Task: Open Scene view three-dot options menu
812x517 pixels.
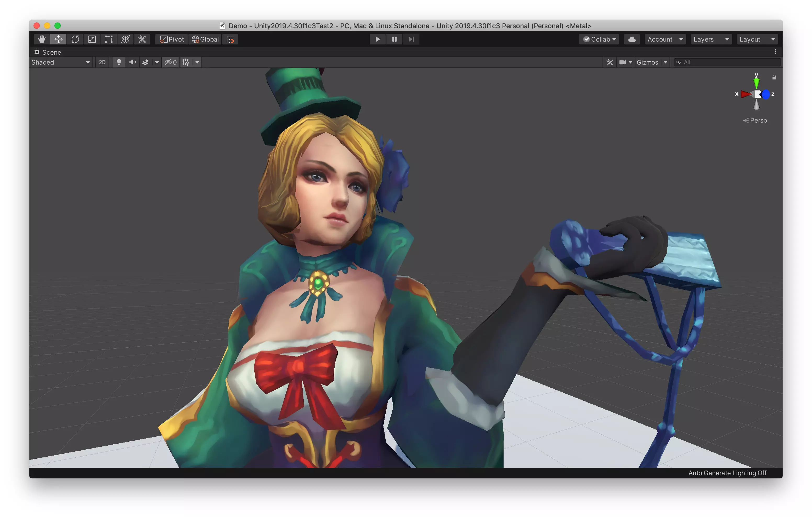Action: tap(775, 52)
